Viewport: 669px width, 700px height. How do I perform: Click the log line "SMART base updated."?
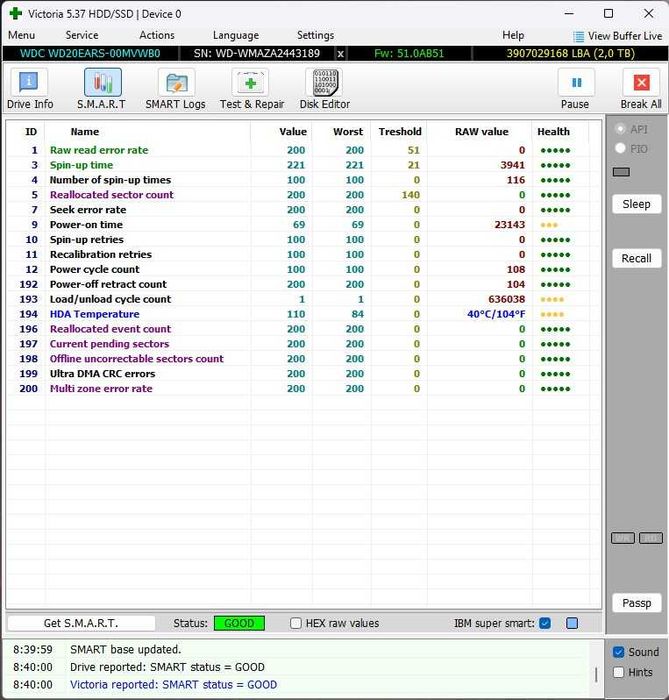[x=125, y=650]
